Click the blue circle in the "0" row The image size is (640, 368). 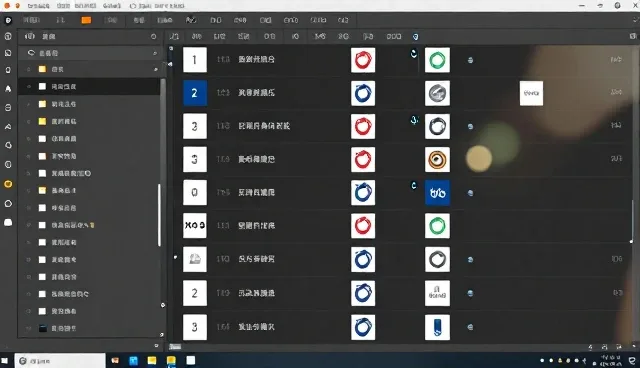pos(363,193)
